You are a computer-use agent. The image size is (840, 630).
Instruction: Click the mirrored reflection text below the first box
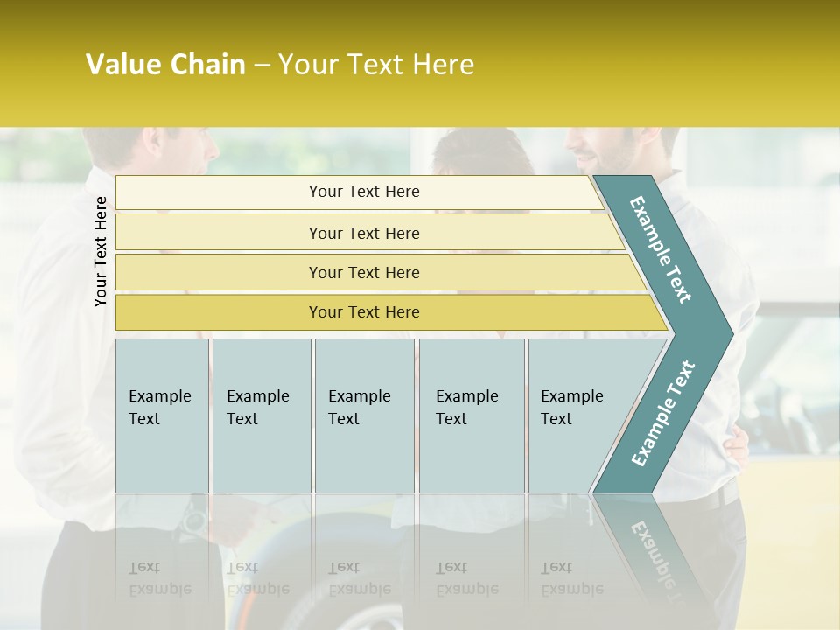tap(159, 577)
